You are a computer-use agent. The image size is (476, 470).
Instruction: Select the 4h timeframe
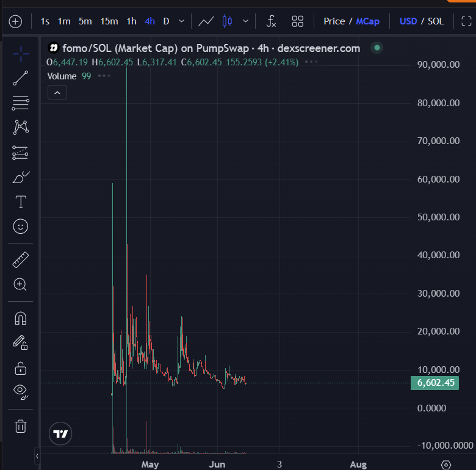click(x=150, y=21)
